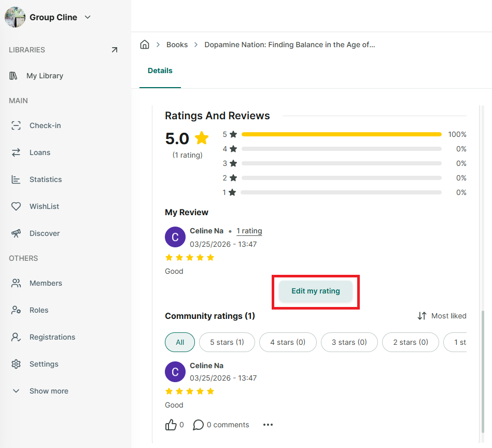Open libraries external arrow icon
This screenshot has height=448, width=492.
click(115, 50)
